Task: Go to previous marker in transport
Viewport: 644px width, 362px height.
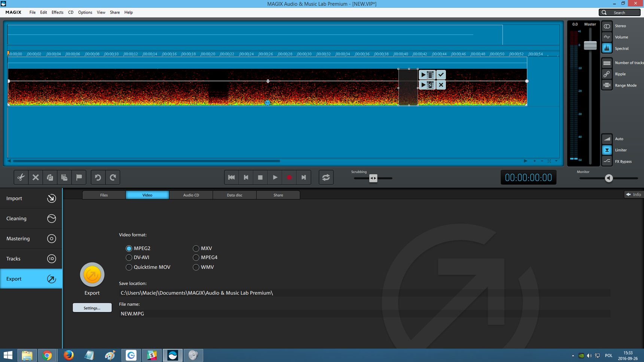Action: [246, 177]
